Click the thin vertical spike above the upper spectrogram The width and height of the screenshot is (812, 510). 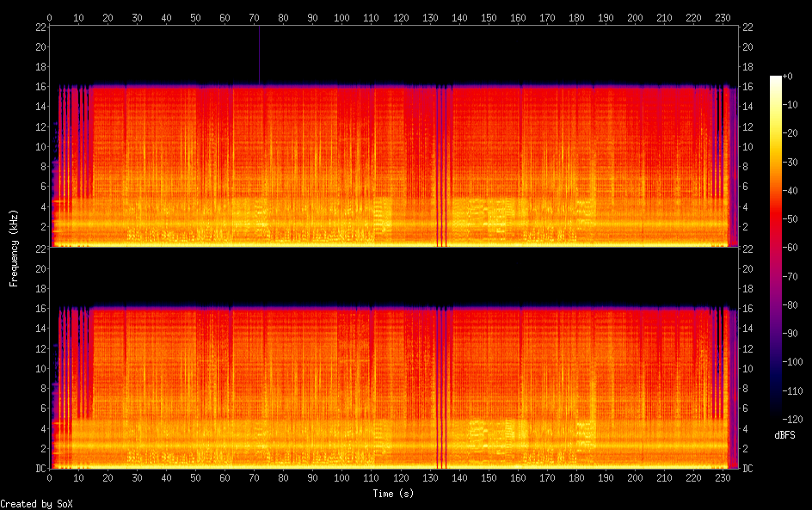tap(259, 53)
